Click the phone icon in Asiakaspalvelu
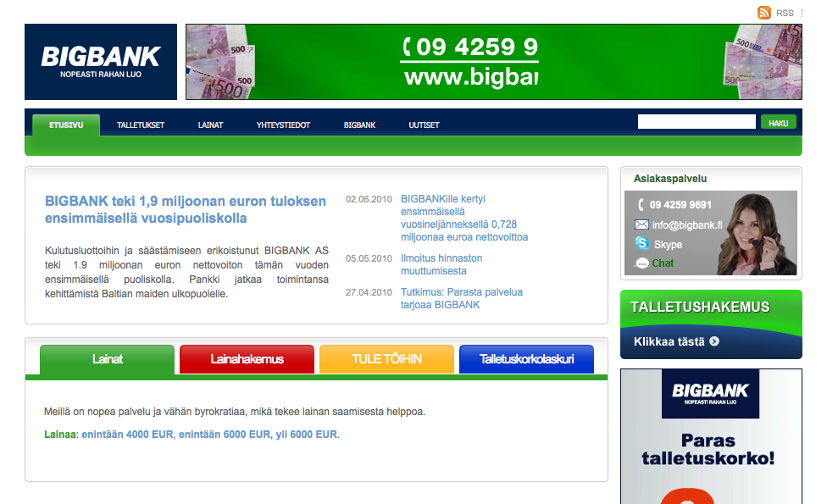 pyautogui.click(x=641, y=204)
